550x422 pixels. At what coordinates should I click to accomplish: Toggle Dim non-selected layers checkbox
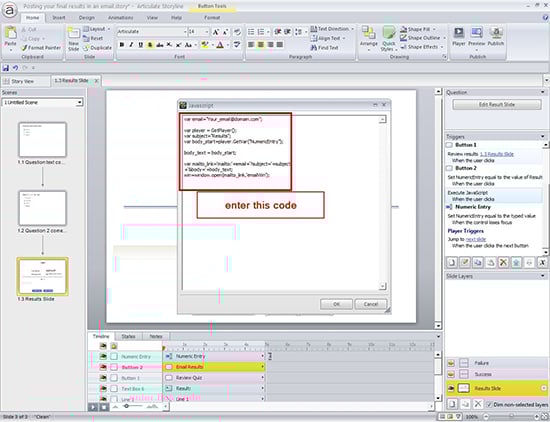point(489,404)
